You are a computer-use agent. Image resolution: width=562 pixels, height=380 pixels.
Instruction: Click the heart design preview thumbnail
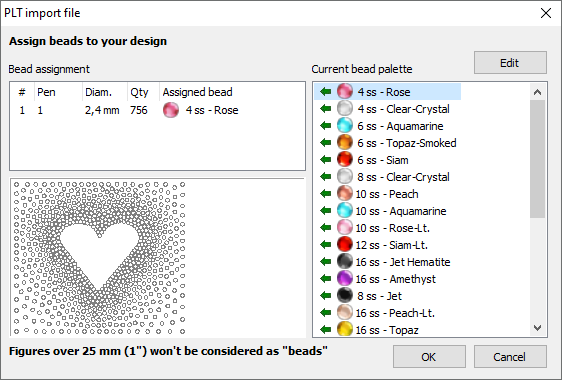click(99, 258)
